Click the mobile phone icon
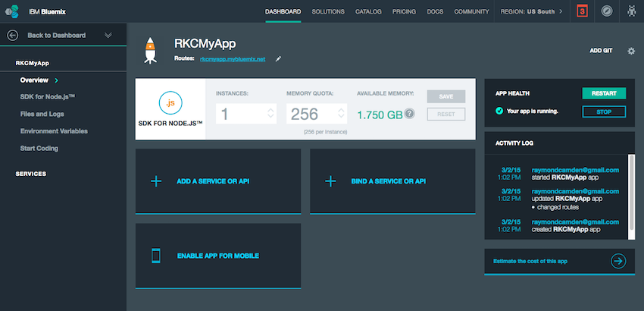The image size is (644, 311). (156, 256)
